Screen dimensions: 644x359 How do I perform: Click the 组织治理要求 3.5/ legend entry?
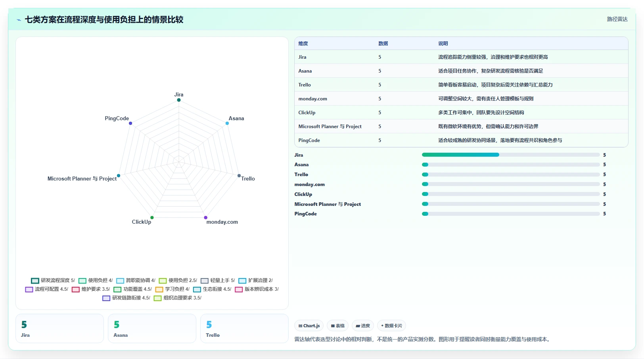[x=178, y=298]
